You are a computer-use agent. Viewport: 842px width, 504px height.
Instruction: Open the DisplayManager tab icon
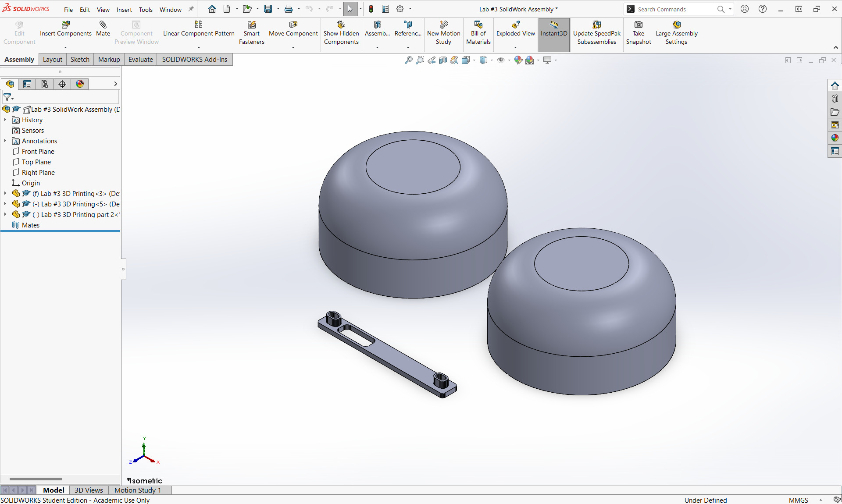tap(80, 84)
